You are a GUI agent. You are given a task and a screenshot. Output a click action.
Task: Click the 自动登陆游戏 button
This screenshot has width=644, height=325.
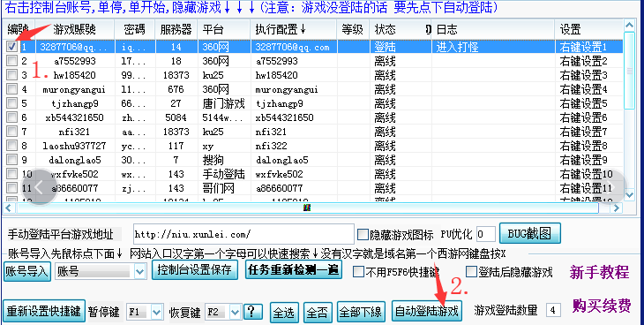[426, 312]
